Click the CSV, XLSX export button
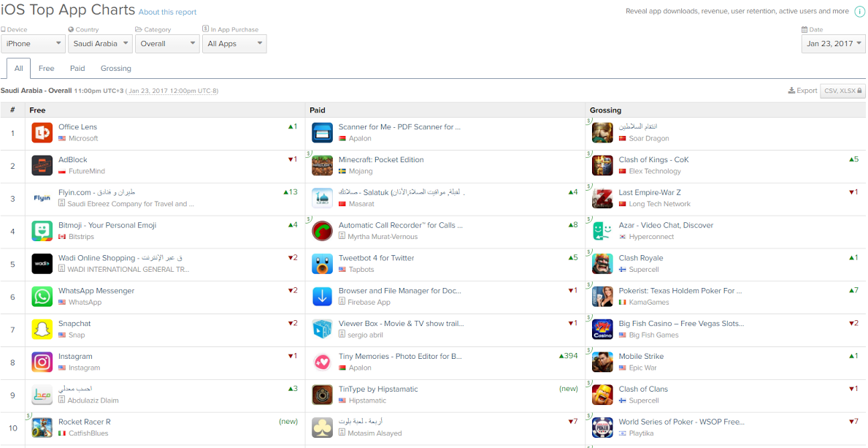Image resolution: width=868 pixels, height=448 pixels. tap(842, 91)
